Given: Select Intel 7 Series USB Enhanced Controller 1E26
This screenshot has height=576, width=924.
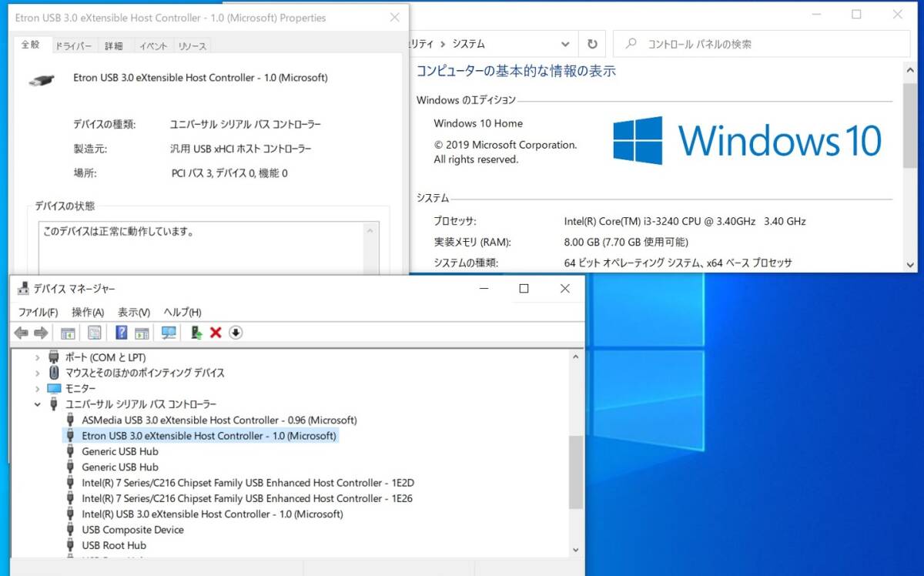Looking at the screenshot, I should (x=247, y=498).
